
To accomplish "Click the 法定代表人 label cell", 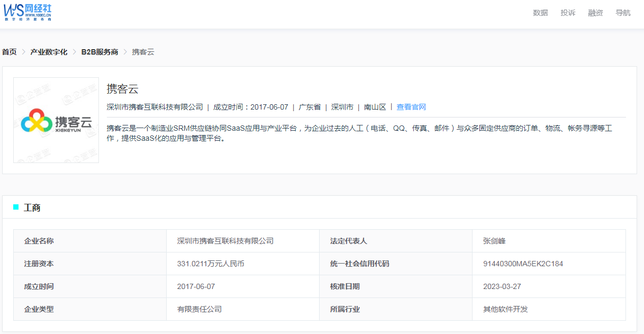I will [396, 241].
